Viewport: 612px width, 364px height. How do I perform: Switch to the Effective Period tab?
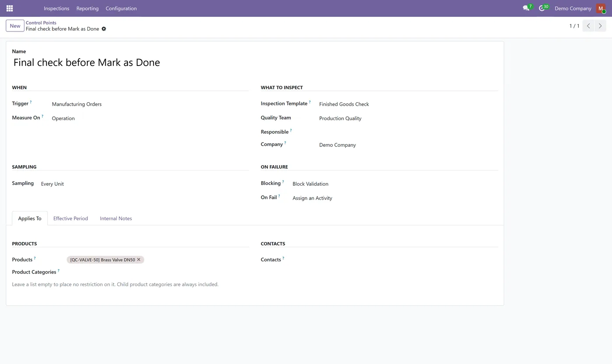coord(70,218)
